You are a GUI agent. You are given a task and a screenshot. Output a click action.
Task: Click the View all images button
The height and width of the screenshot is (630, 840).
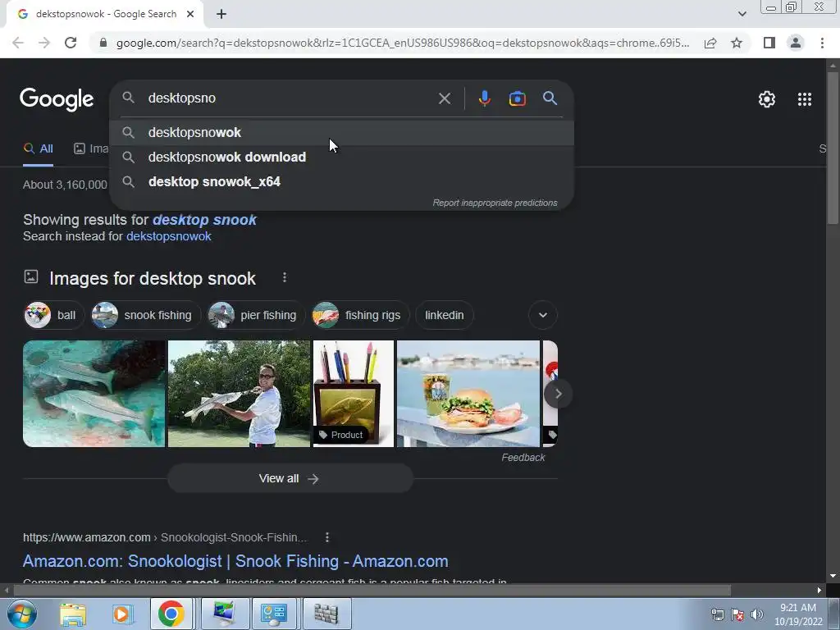[x=290, y=478]
